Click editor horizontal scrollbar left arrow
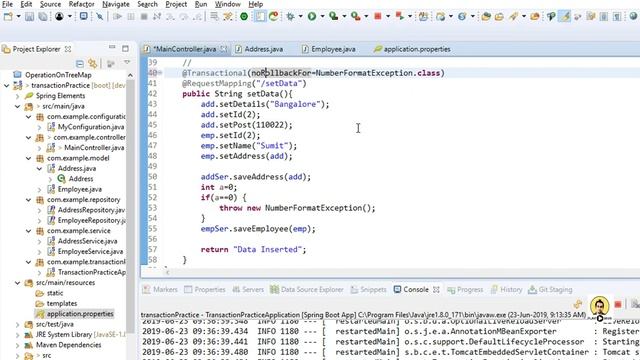640x360 pixels. click(167, 272)
